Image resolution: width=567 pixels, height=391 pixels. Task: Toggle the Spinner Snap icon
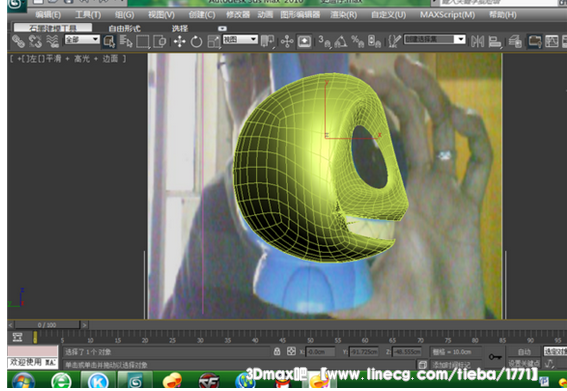tap(374, 42)
